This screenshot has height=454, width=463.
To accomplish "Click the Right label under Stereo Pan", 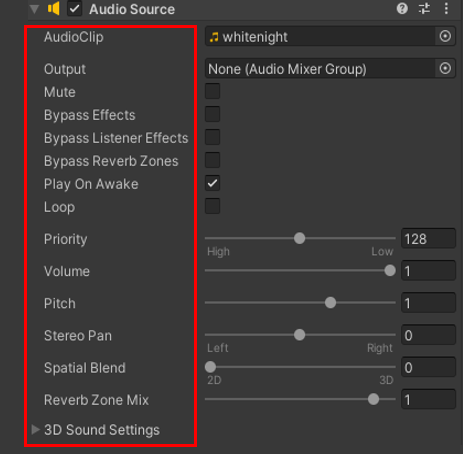I will 380,348.
